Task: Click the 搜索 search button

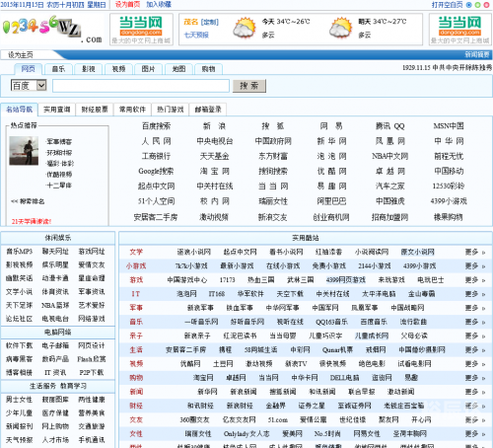Action: [249, 86]
